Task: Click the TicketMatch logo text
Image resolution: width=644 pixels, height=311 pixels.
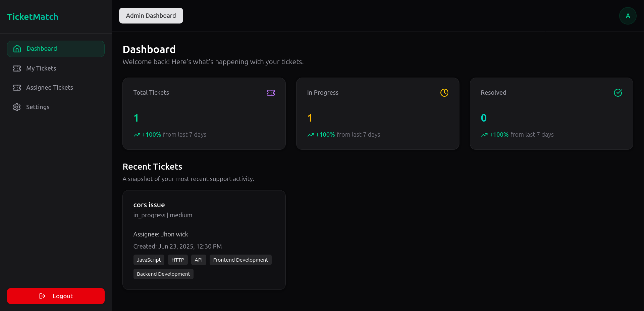Action: click(x=33, y=17)
